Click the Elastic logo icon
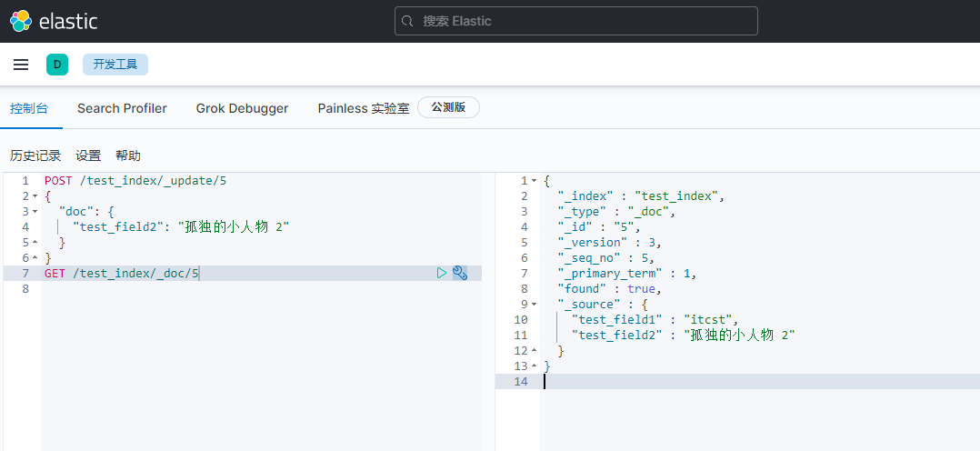 pyautogui.click(x=21, y=21)
